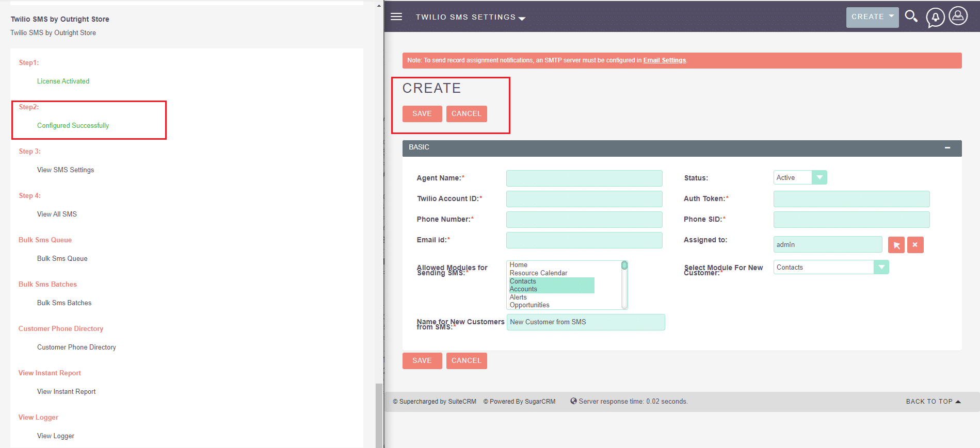Focus the Agent Name input field
980x448 pixels.
(x=584, y=178)
